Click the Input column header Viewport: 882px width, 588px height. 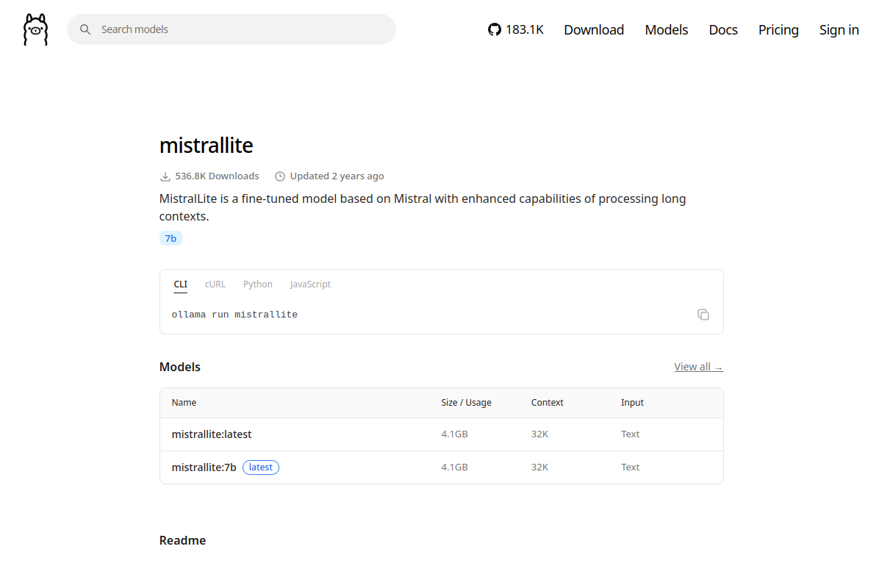(x=632, y=403)
